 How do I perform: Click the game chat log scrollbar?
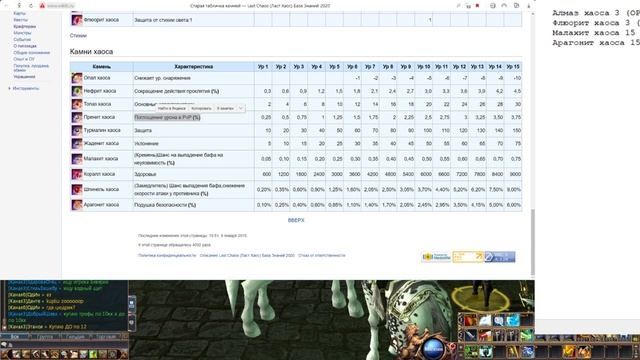pyautogui.click(x=4, y=305)
